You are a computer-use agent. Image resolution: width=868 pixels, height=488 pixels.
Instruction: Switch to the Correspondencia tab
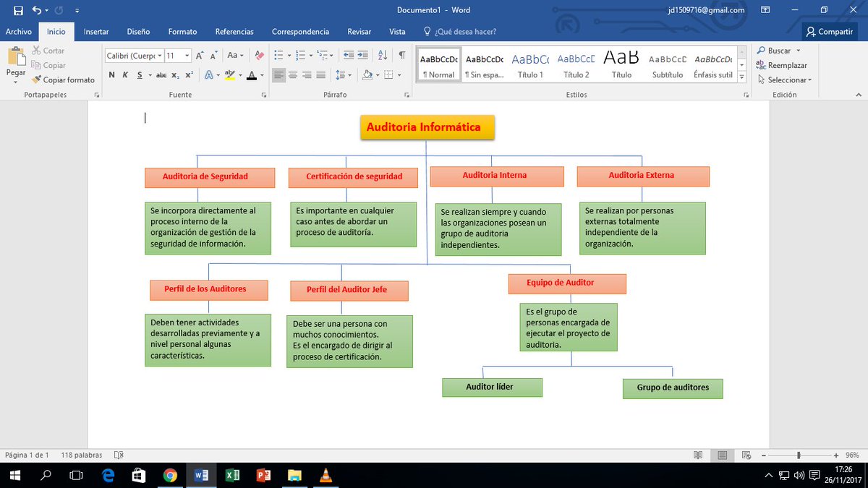300,32
